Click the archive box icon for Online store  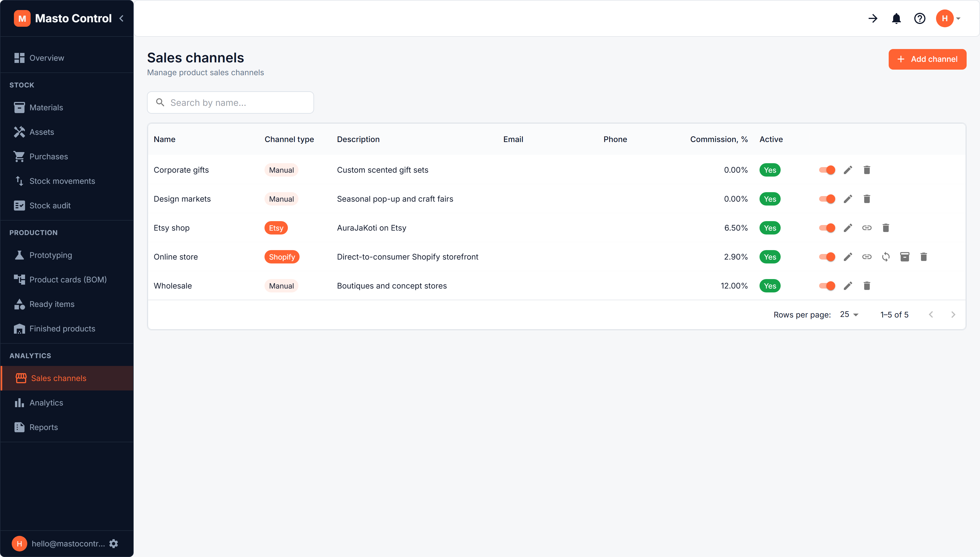[x=905, y=257]
